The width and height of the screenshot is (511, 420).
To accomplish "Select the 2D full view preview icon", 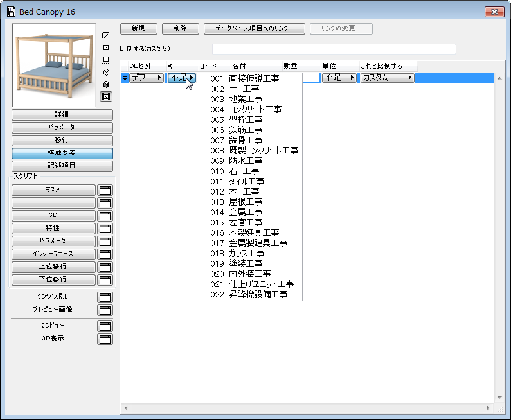I will click(106, 48).
